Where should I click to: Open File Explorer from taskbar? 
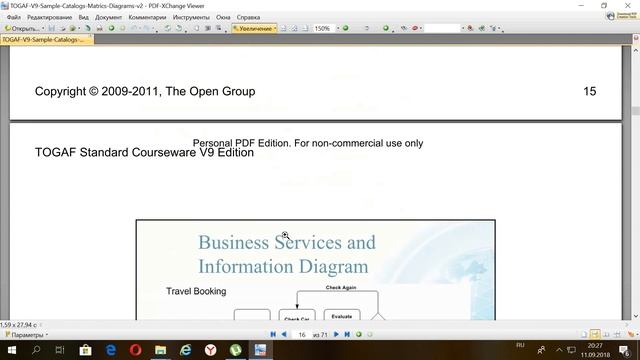pyautogui.click(x=160, y=350)
